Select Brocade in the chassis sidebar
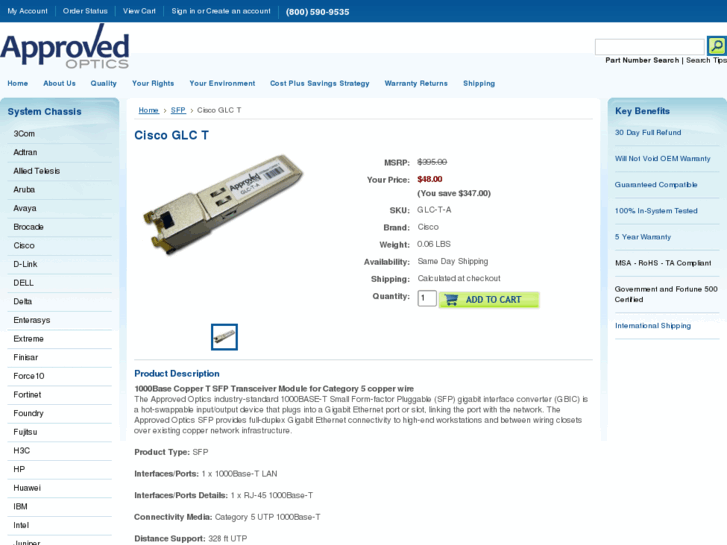 click(28, 227)
